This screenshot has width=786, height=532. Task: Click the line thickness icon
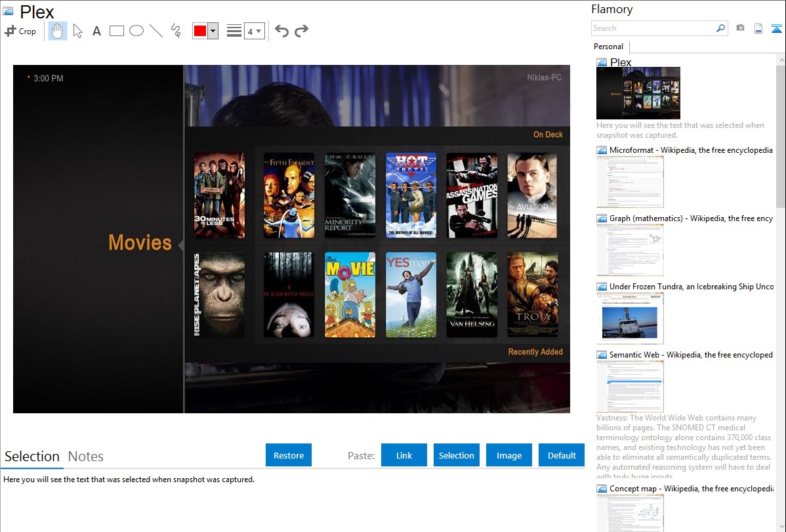(234, 31)
